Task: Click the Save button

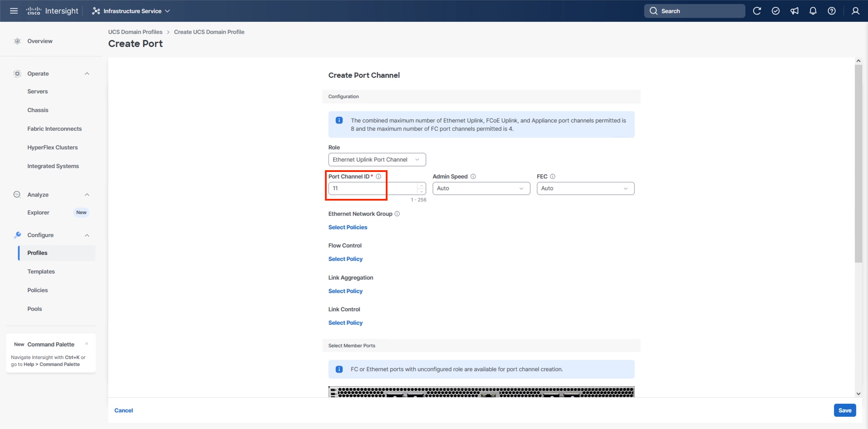Action: [x=845, y=410]
